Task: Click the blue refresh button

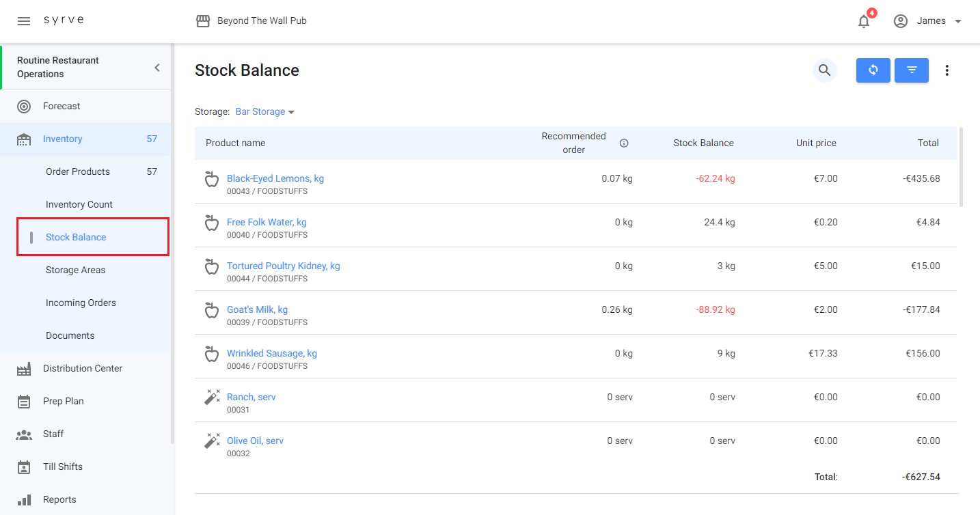Action: (x=873, y=70)
